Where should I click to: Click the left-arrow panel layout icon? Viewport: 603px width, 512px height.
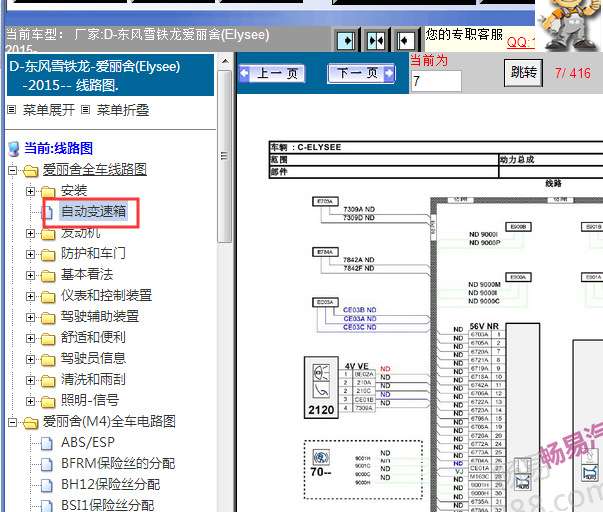(405, 40)
